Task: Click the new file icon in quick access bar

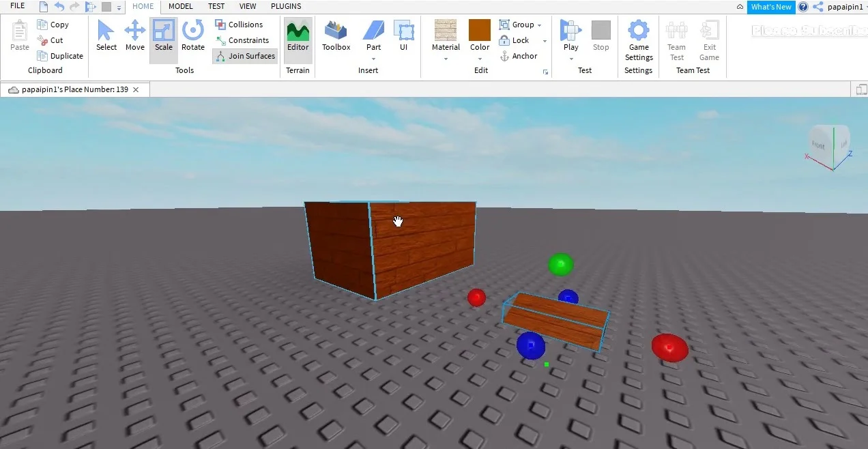Action: point(44,7)
